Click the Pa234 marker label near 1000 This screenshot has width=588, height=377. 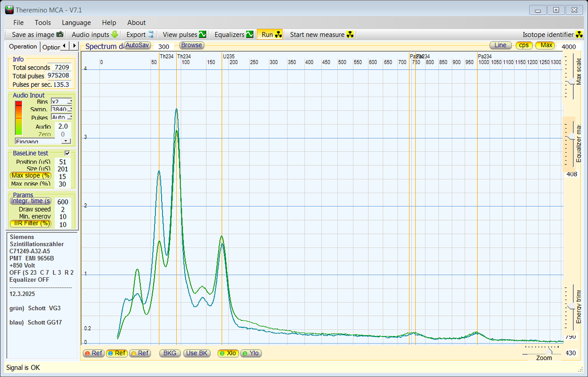click(x=485, y=56)
